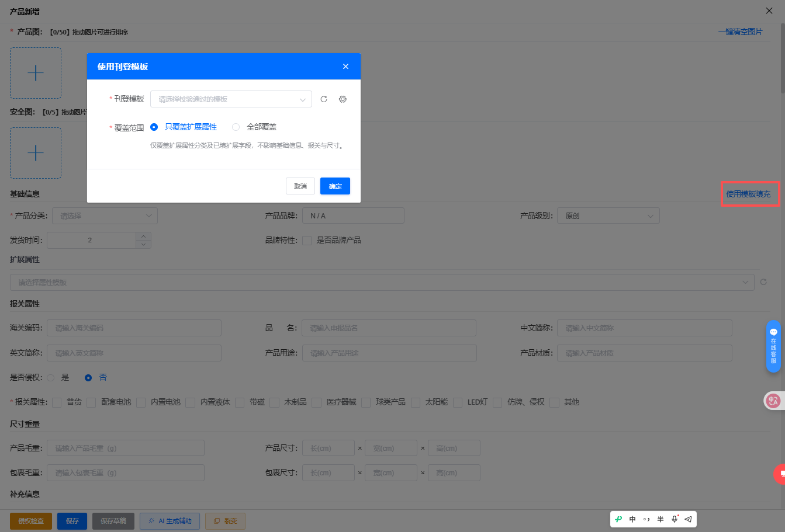Click 确定 in the template dialog
785x532 pixels.
(335, 186)
